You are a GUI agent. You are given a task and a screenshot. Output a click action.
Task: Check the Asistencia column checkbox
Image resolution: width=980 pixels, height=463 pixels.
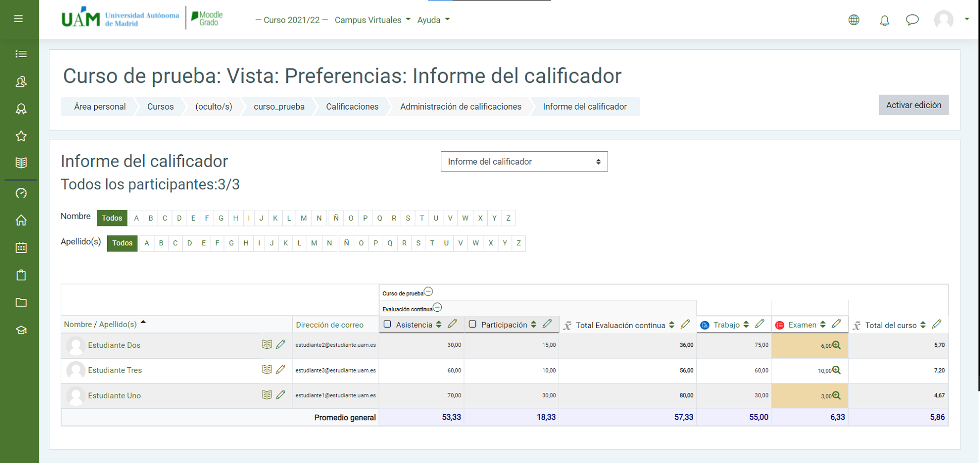pos(388,324)
